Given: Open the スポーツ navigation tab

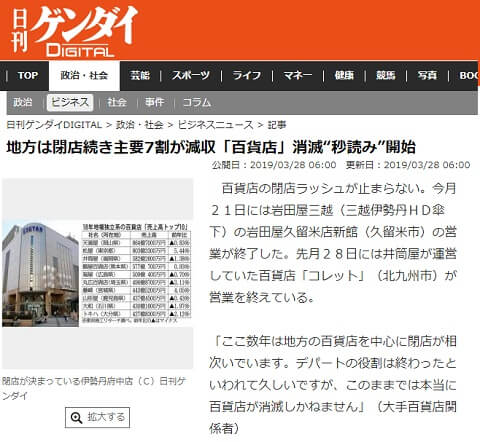Looking at the screenshot, I should [x=191, y=76].
